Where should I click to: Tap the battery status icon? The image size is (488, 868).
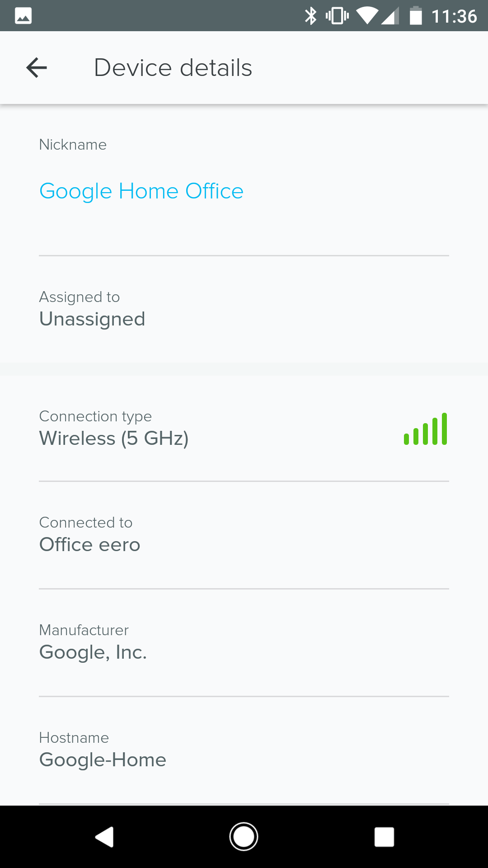pos(415,16)
